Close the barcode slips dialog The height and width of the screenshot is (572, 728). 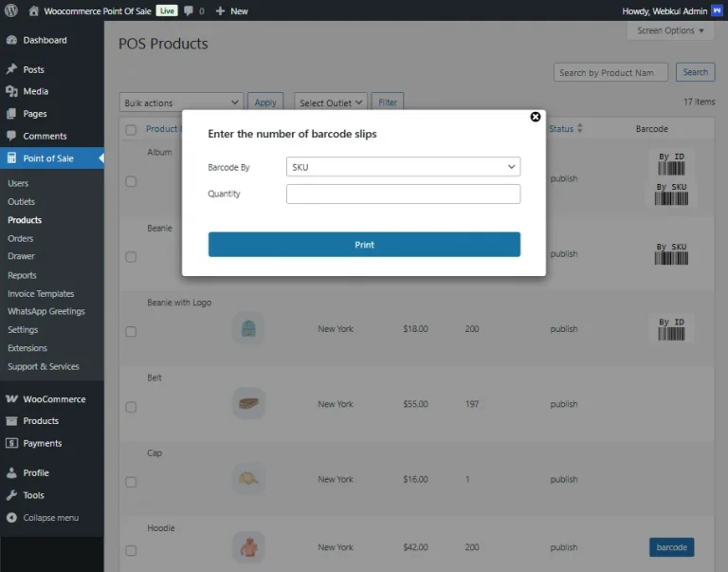point(536,117)
